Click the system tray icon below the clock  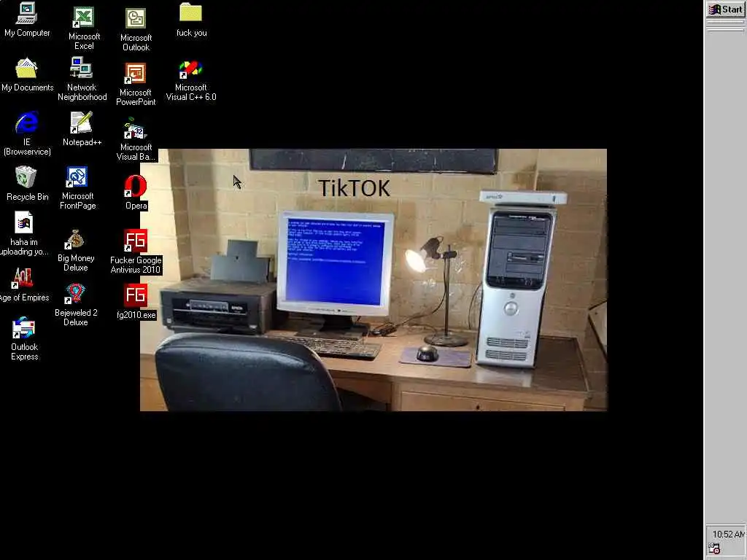(x=714, y=548)
